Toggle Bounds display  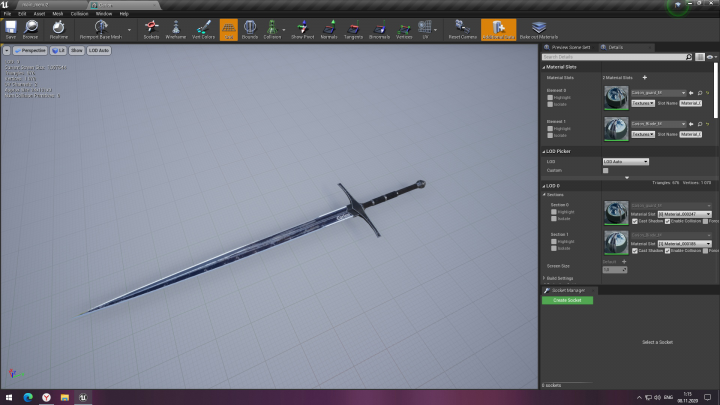coord(250,30)
